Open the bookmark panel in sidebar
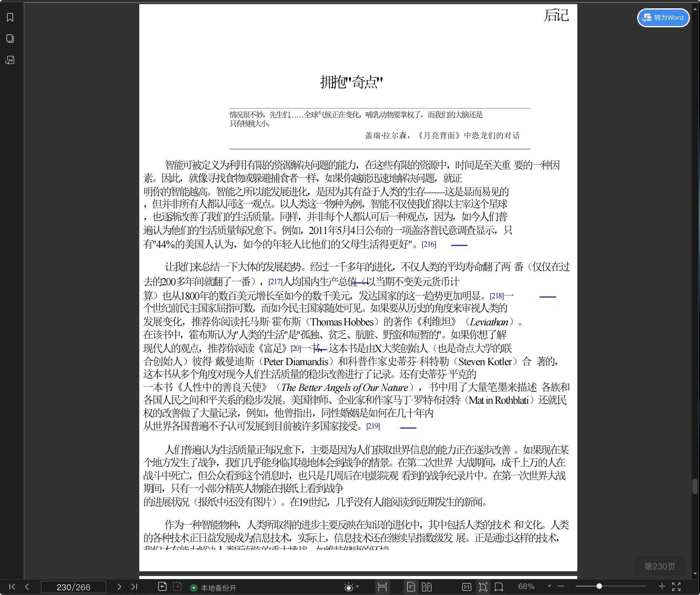This screenshot has height=595, width=700. tap(10, 17)
